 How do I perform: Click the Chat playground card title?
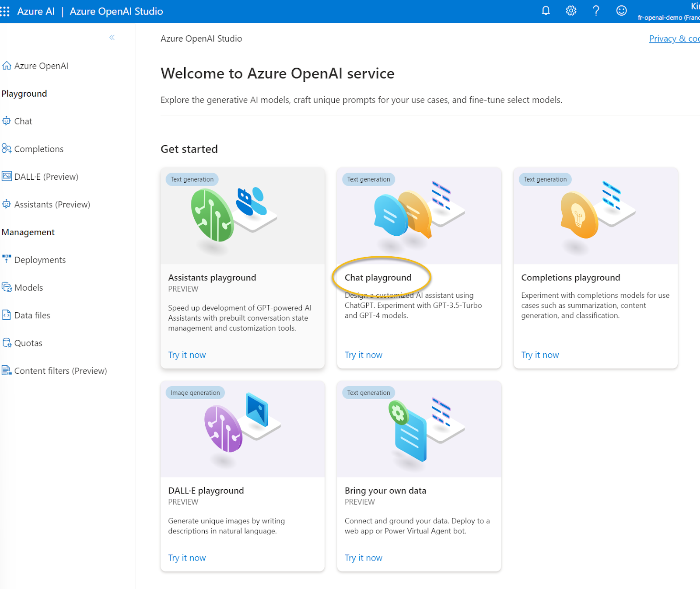pos(378,278)
